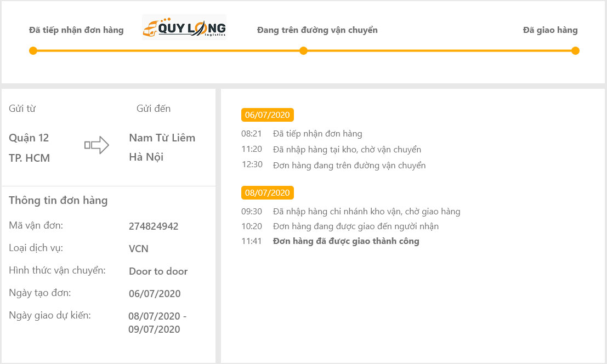
Task: Click the bold 'Đơn hàng đã được giao thành công' entry
Action: click(346, 241)
